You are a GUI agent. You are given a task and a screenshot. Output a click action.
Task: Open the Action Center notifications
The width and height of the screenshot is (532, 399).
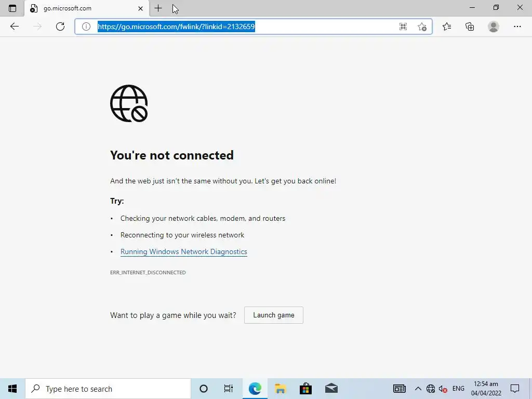(515, 389)
